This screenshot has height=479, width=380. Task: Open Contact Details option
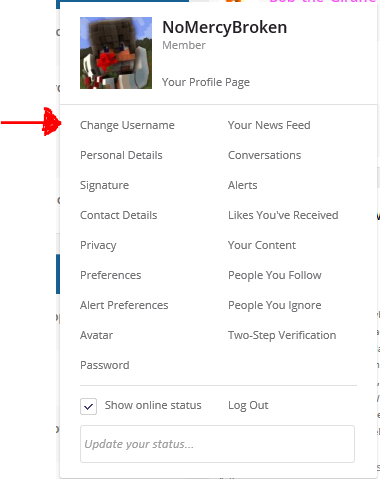pos(119,215)
